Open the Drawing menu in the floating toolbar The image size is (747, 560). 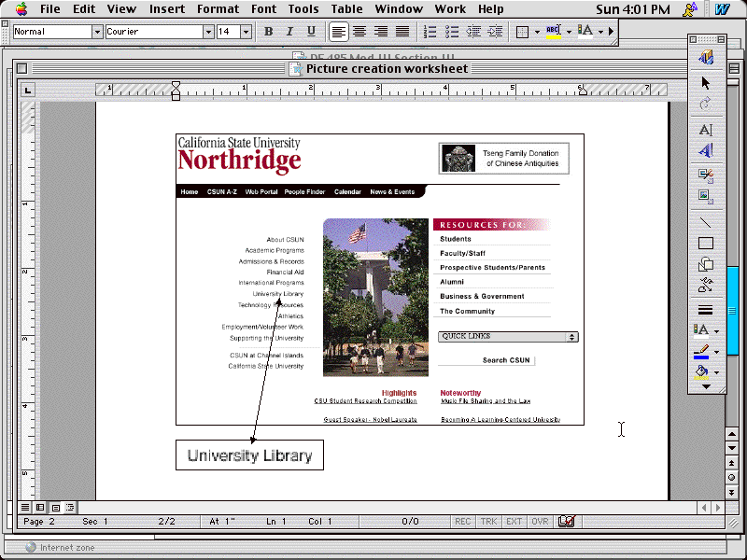click(x=706, y=58)
